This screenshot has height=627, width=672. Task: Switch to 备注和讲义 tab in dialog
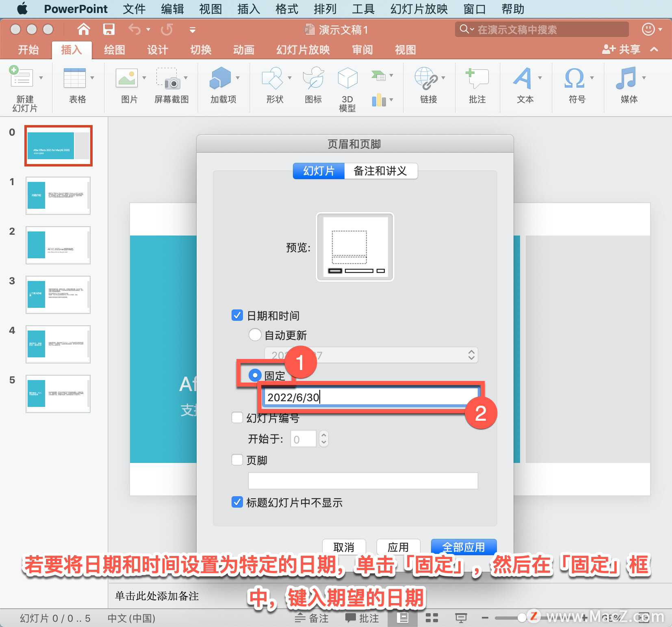381,171
